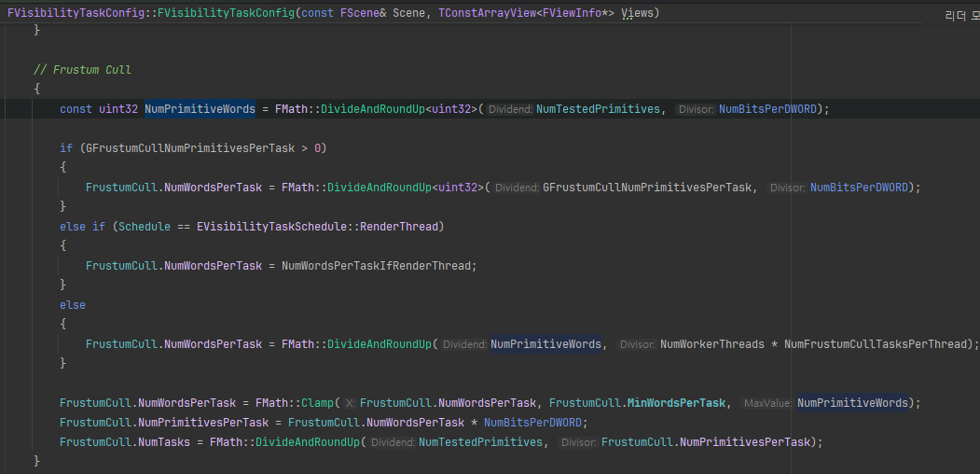Click NumTasks member being assigned
Image resolution: width=980 pixels, height=474 pixels.
164,442
